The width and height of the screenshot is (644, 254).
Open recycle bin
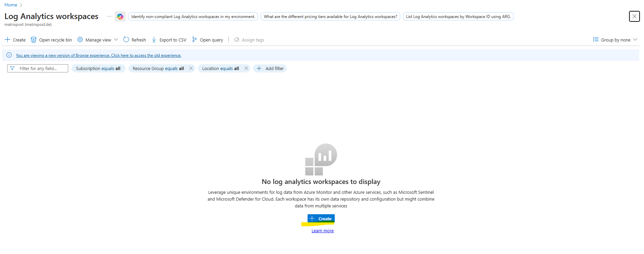coord(51,40)
